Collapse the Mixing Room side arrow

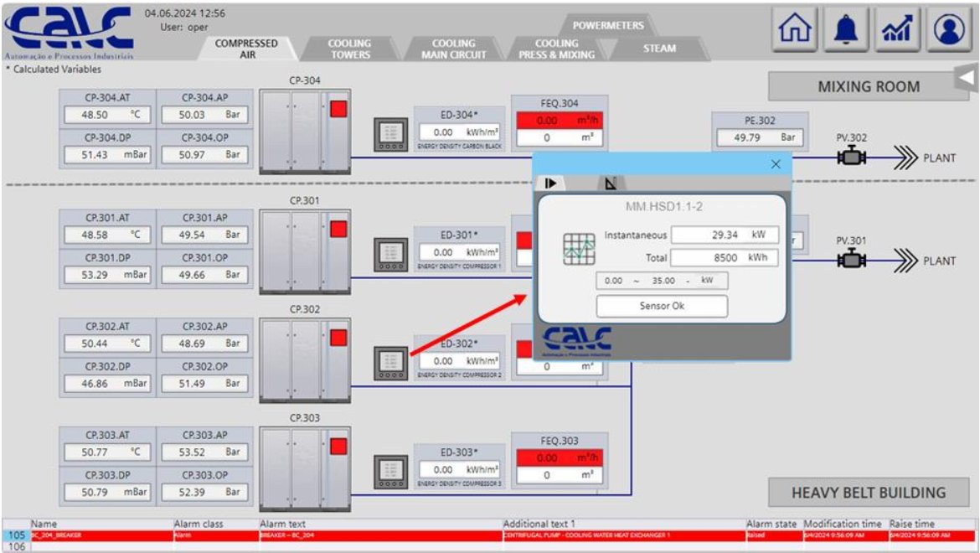(x=966, y=78)
